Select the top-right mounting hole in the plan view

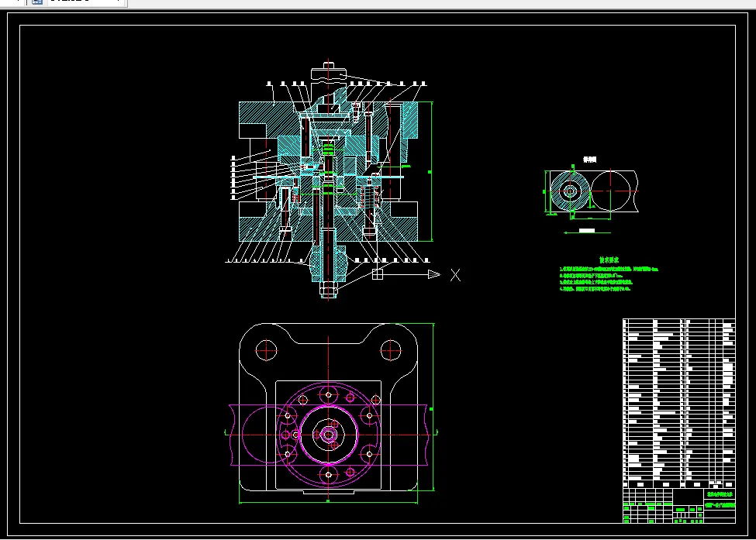tap(391, 351)
